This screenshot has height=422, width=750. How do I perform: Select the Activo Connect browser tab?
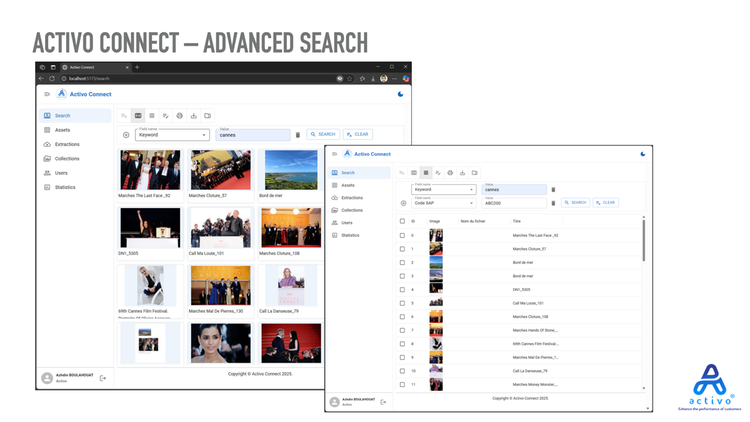tap(95, 67)
